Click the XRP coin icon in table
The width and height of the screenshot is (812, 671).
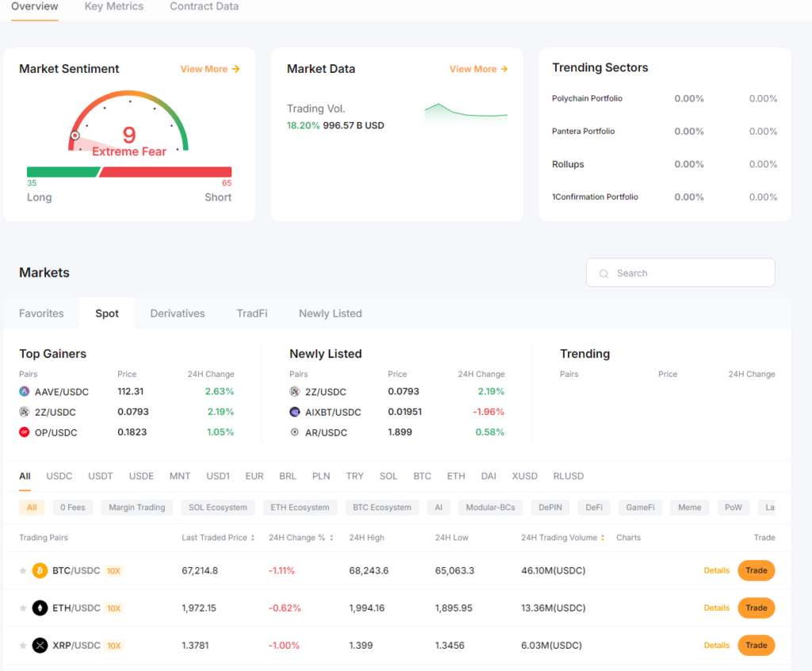click(x=40, y=646)
